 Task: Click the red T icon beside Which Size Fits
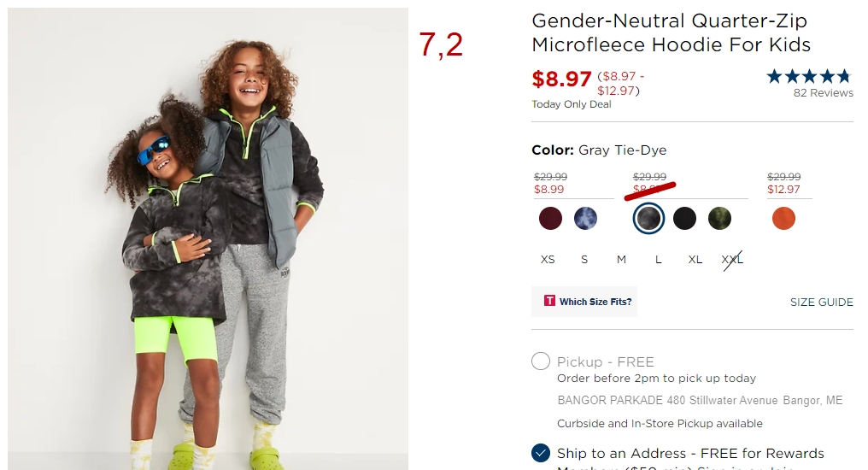click(549, 301)
